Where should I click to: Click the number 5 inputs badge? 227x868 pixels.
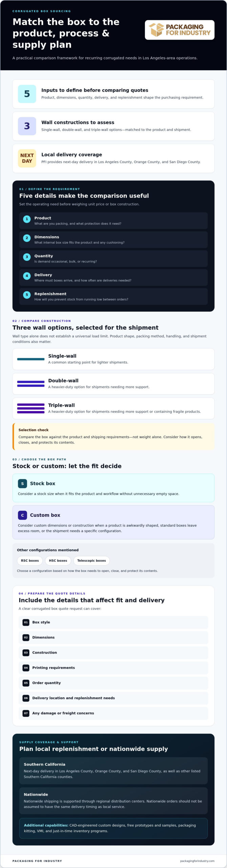tap(27, 94)
